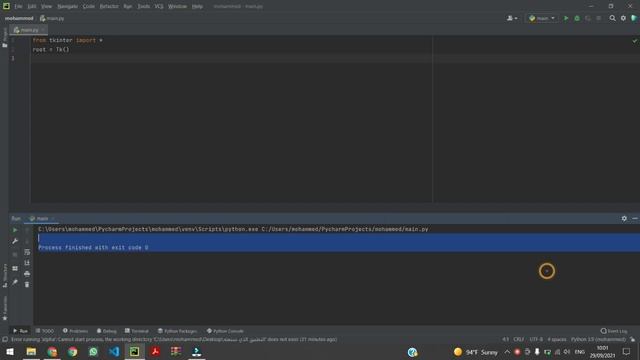
Task: Open the Debug tool window
Action: (x=107, y=331)
